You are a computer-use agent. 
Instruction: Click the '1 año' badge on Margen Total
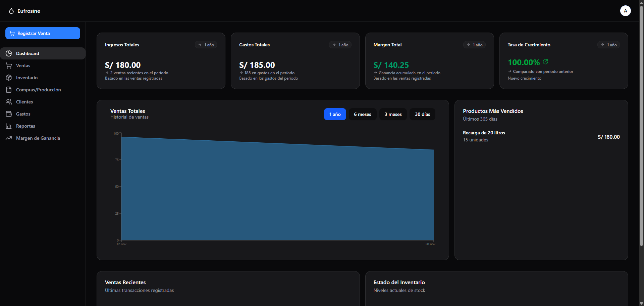point(474,45)
